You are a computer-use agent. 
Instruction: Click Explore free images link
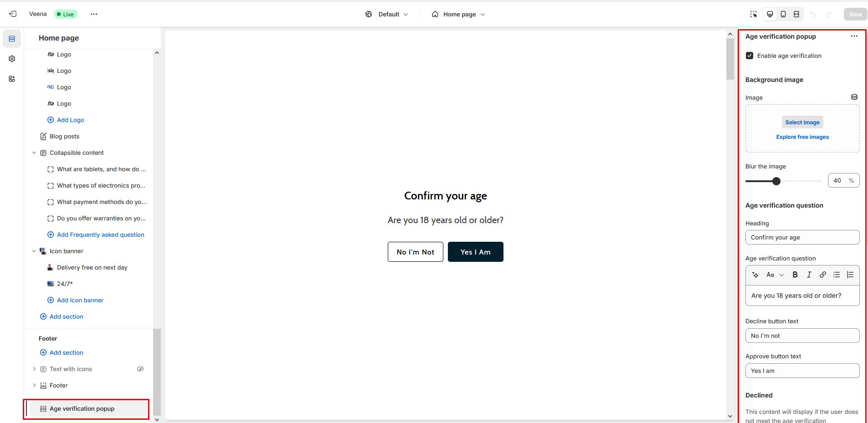(802, 137)
